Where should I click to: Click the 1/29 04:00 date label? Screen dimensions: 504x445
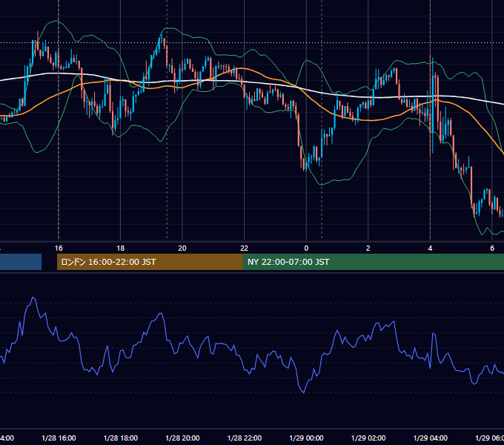(x=431, y=438)
